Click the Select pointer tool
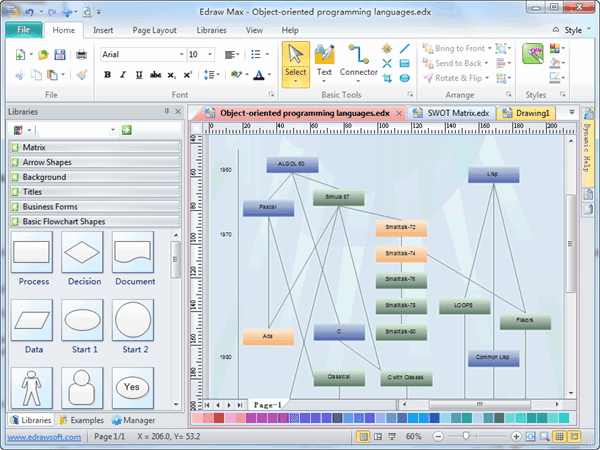 (295, 58)
